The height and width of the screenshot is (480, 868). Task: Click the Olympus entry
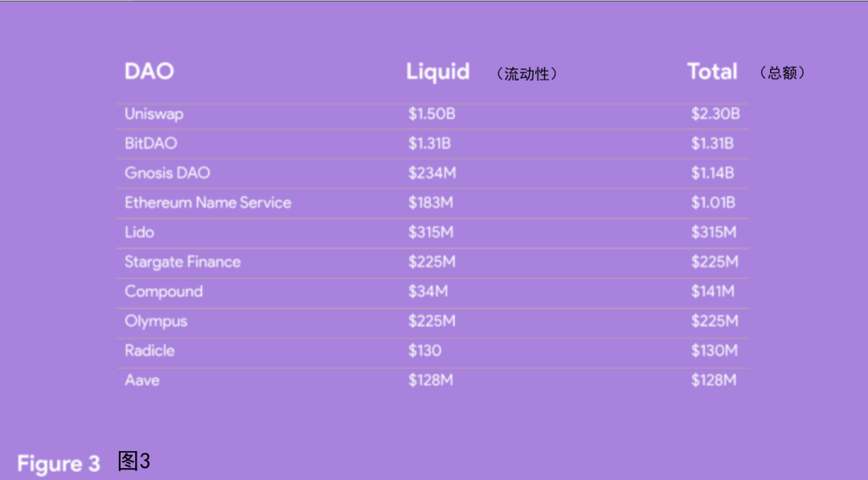[x=156, y=321]
